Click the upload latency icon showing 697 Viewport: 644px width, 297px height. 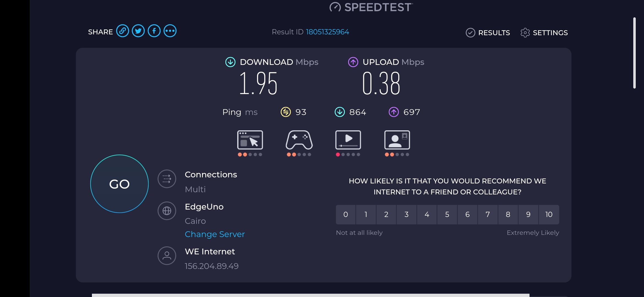[394, 112]
